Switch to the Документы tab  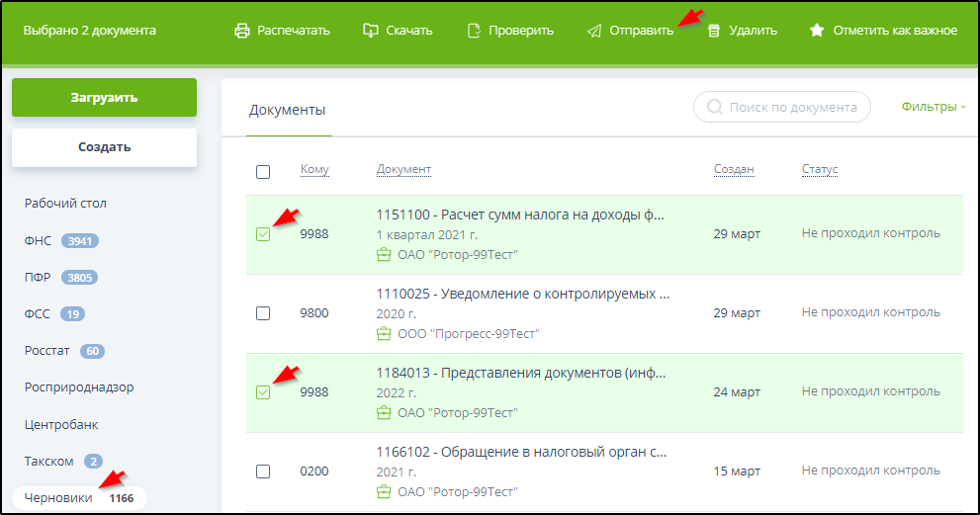pyautogui.click(x=287, y=110)
